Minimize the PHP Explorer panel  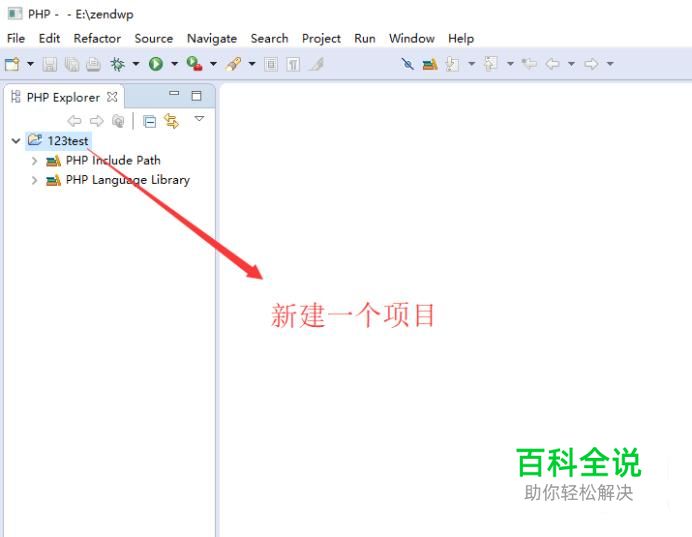pos(174,94)
